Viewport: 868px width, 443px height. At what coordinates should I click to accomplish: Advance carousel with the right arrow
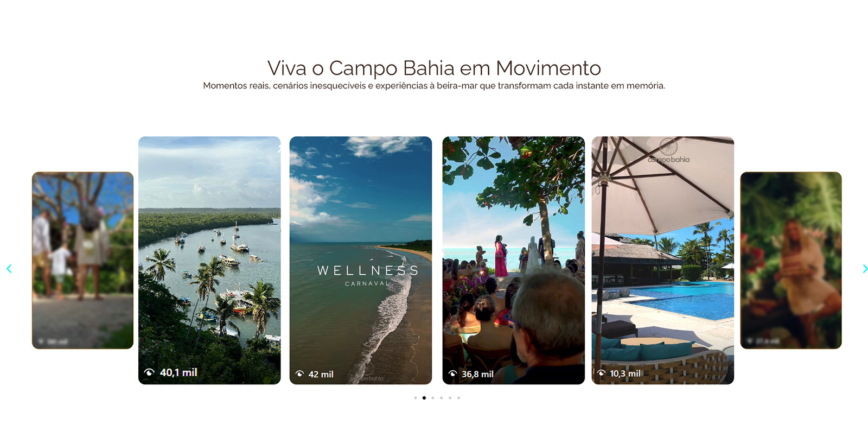click(865, 269)
